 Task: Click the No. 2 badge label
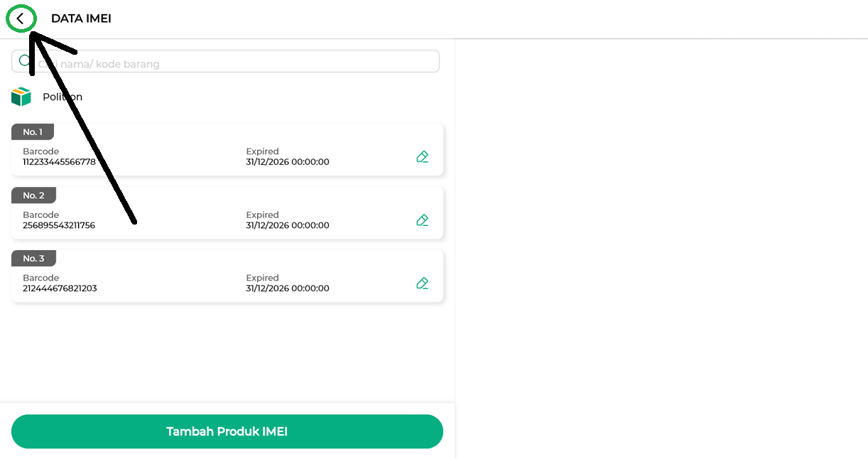click(x=33, y=195)
